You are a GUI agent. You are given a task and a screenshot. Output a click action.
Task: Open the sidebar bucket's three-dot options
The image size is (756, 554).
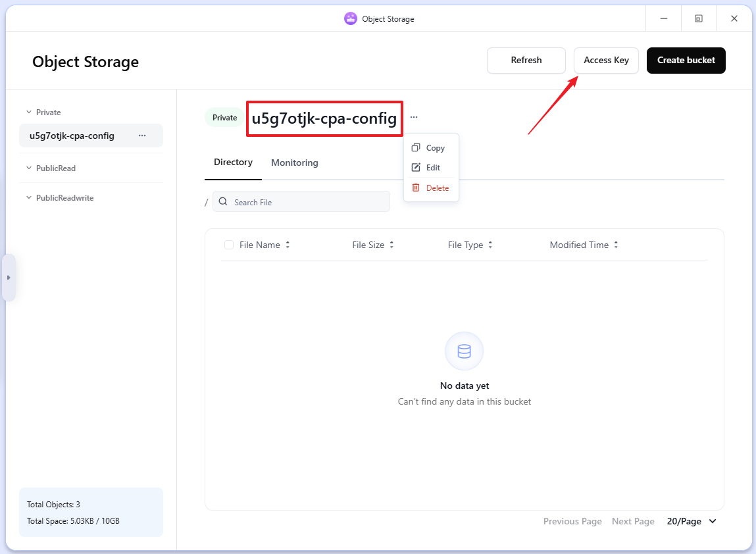pos(142,136)
